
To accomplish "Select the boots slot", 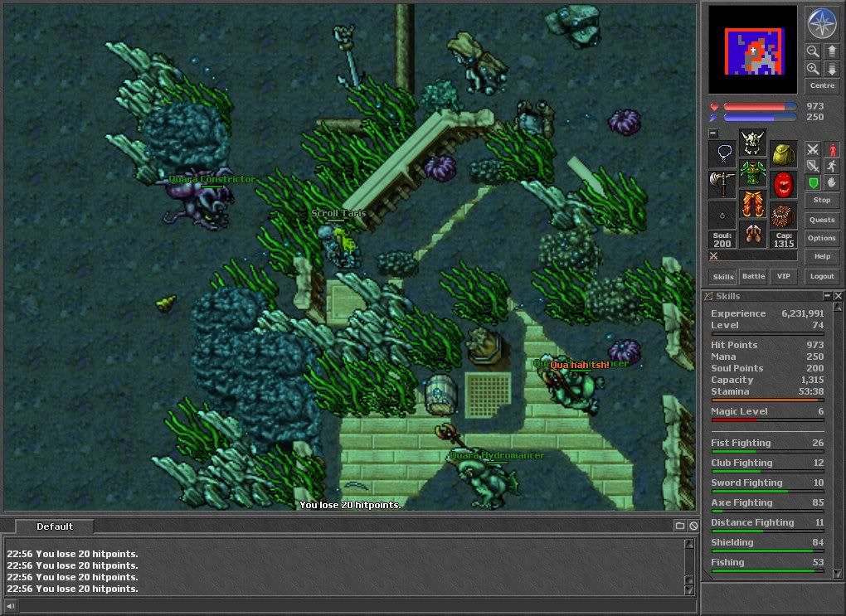I will point(752,234).
